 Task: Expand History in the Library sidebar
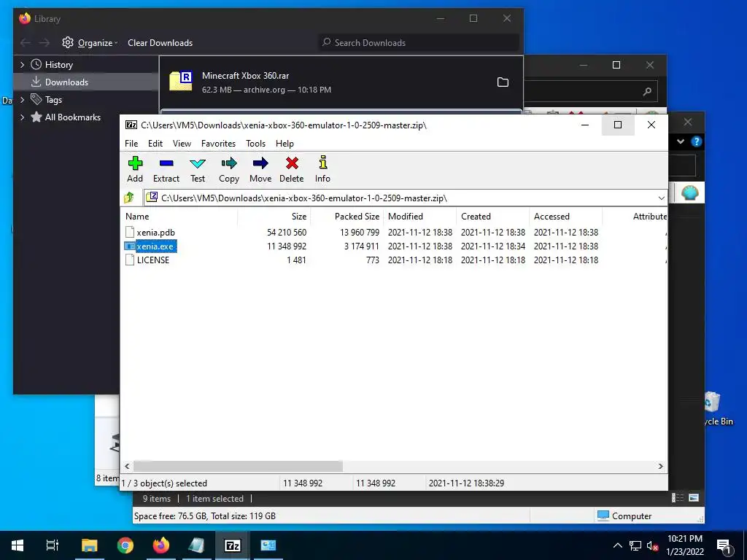click(22, 65)
